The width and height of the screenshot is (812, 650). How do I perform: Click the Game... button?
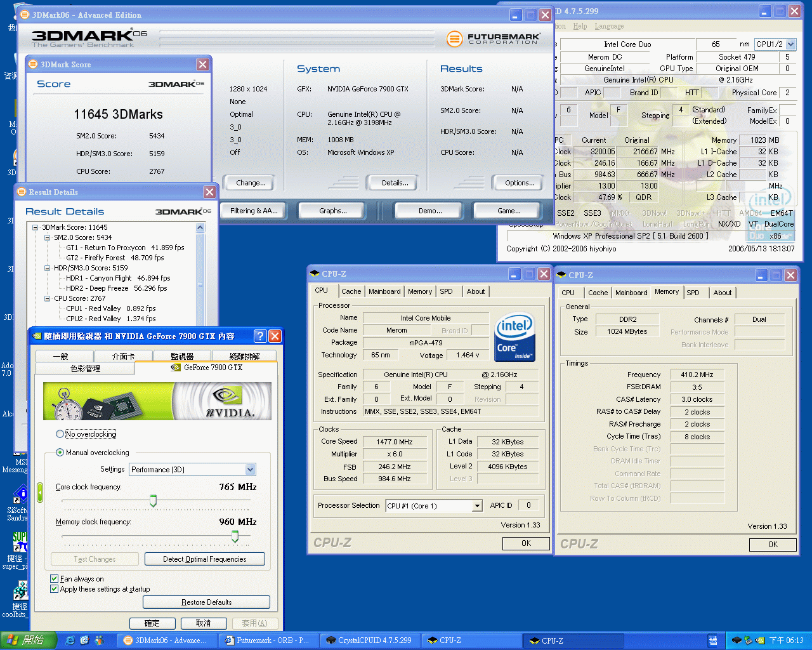click(x=509, y=211)
